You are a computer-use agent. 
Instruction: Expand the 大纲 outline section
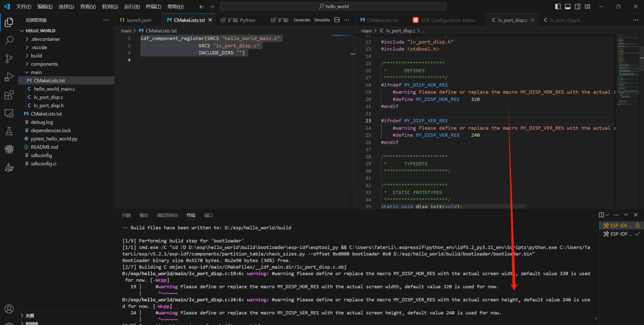29,315
